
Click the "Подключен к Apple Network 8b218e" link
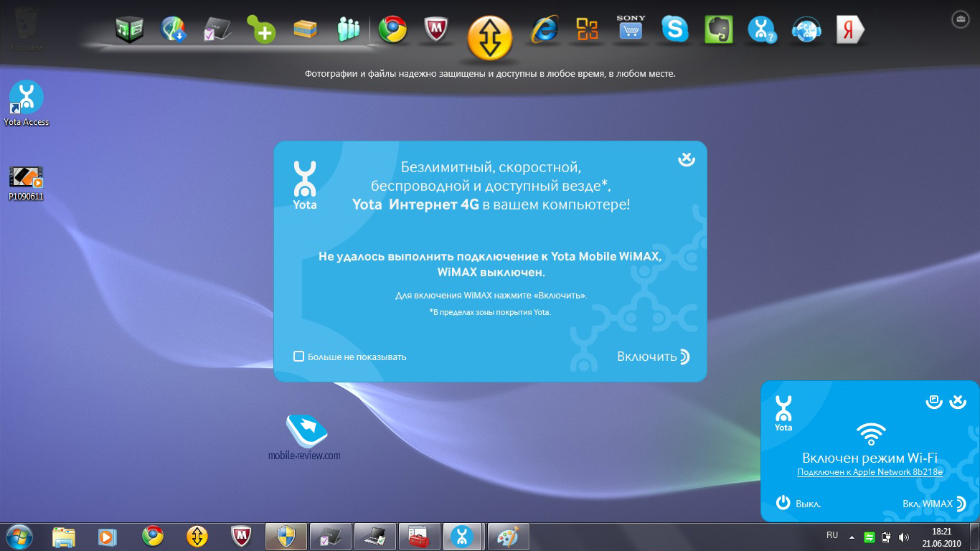(x=870, y=473)
